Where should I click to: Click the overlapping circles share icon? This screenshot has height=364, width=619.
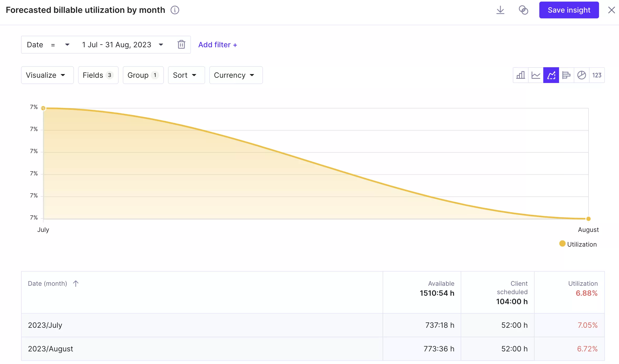point(523,10)
